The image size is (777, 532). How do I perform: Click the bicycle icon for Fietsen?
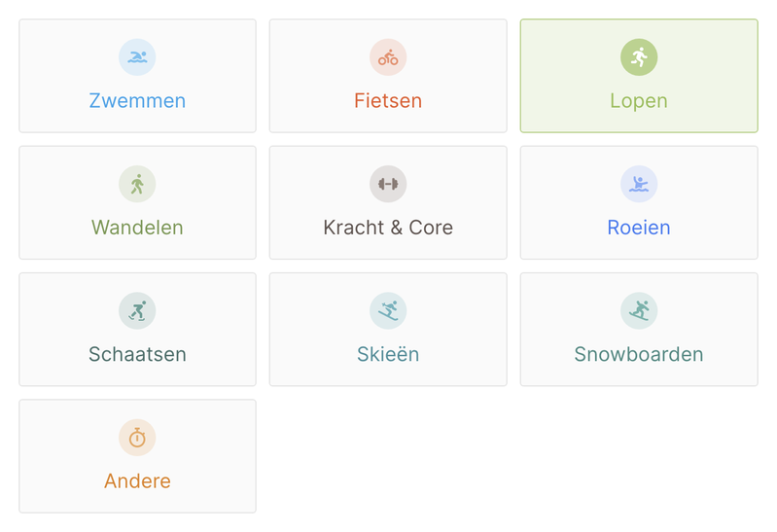pos(388,57)
